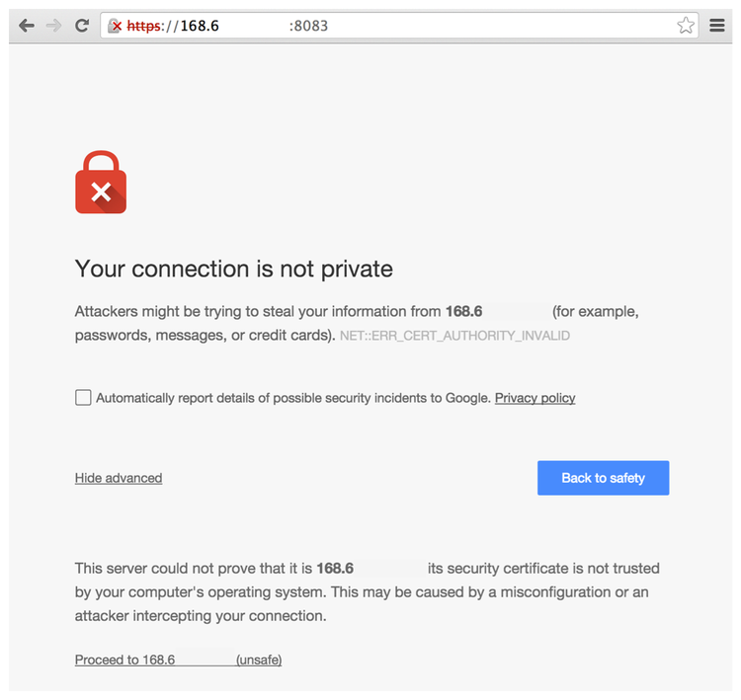
Task: Click the browser forward arrow
Action: (54, 26)
